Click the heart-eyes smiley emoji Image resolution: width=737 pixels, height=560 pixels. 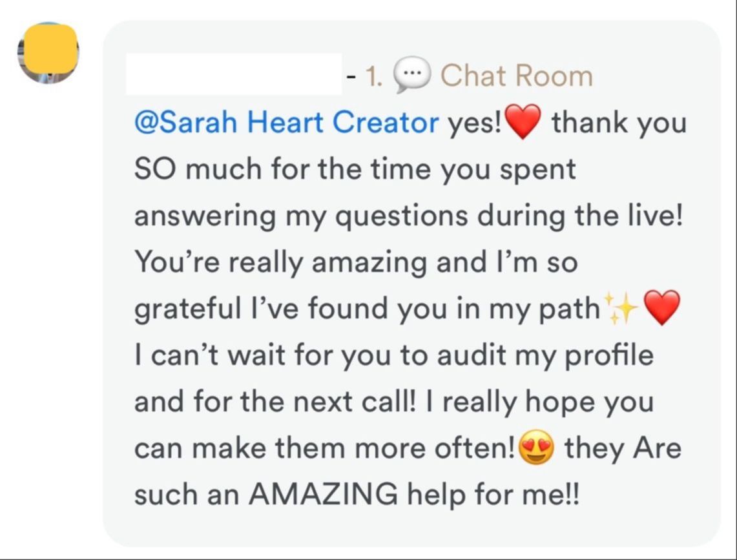[537, 448]
